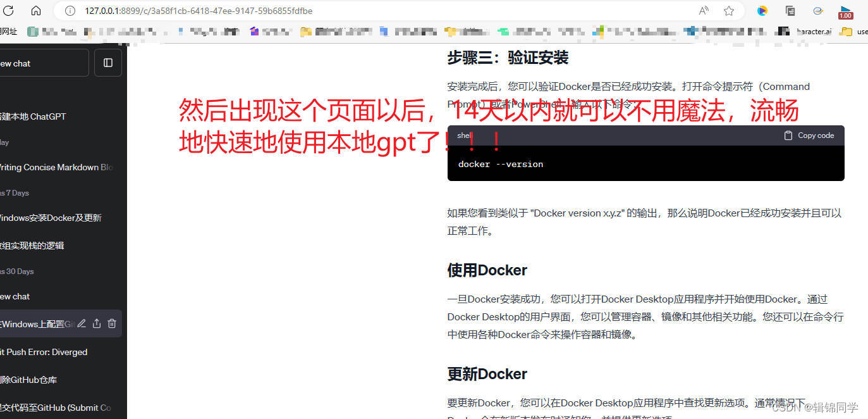Open the collections icon in browser toolbar
The height and width of the screenshot is (419, 868).
pyautogui.click(x=790, y=11)
